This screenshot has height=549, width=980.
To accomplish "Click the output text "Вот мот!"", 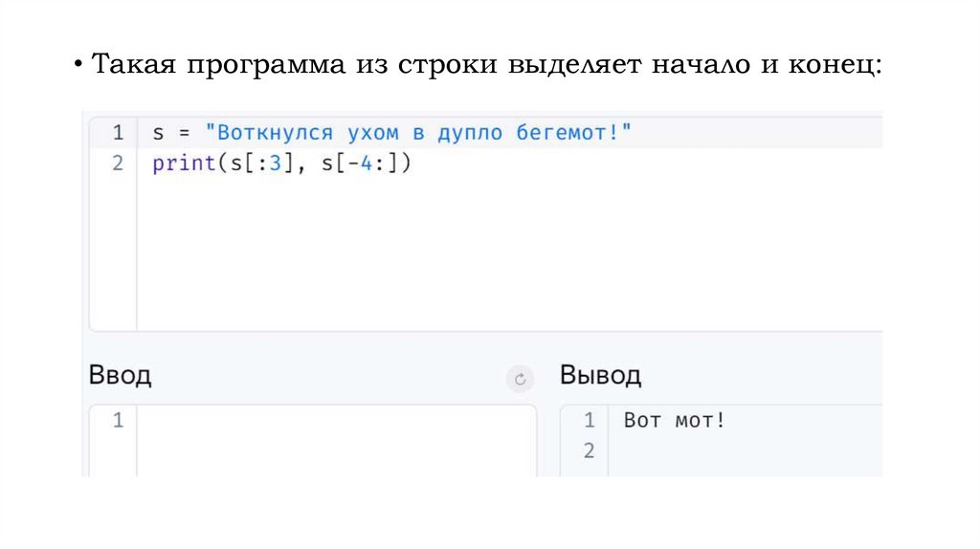I will coord(675,420).
